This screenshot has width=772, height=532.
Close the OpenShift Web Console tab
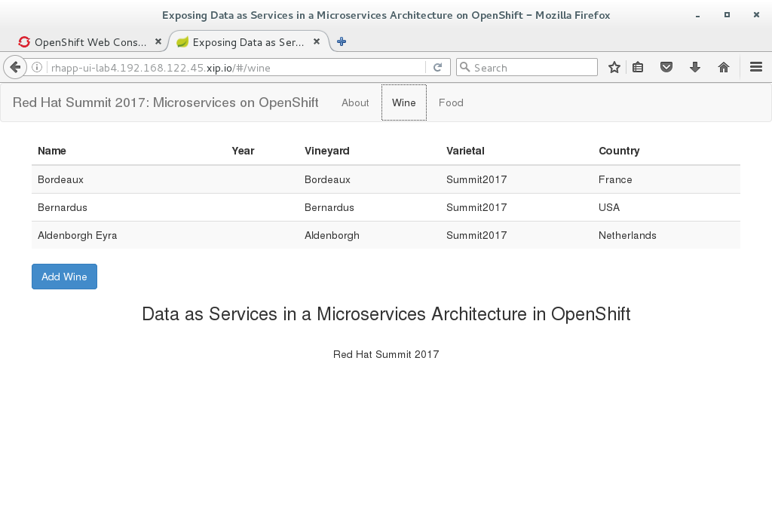[158, 42]
